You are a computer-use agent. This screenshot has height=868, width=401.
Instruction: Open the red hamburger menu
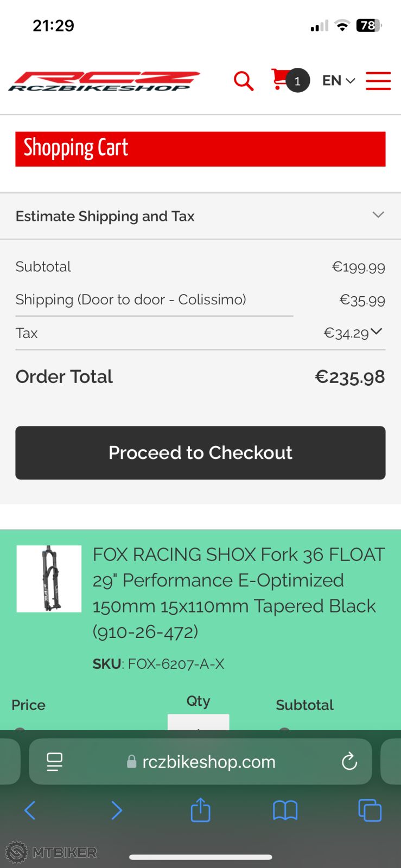(378, 81)
